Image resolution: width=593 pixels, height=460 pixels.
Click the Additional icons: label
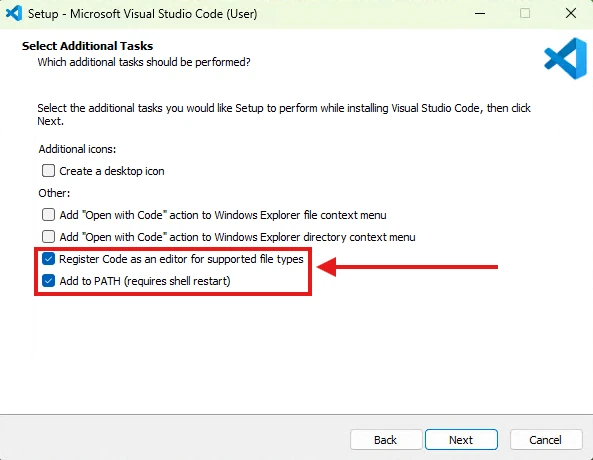pyautogui.click(x=77, y=149)
